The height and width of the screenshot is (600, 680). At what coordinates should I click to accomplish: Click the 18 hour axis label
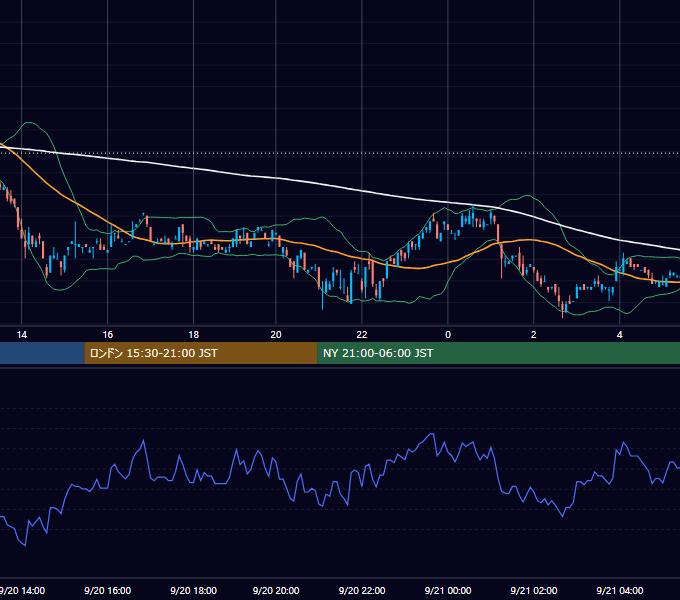coord(193,335)
